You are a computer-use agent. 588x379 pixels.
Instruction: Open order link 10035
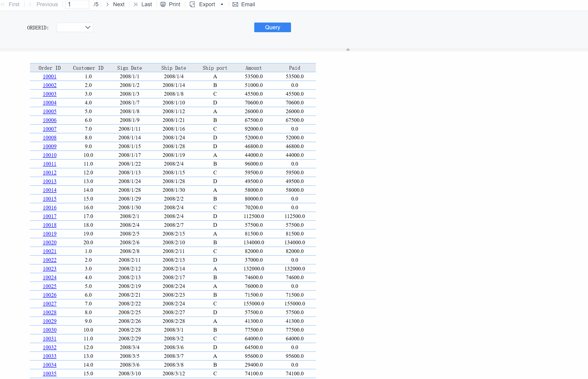pyautogui.click(x=49, y=373)
